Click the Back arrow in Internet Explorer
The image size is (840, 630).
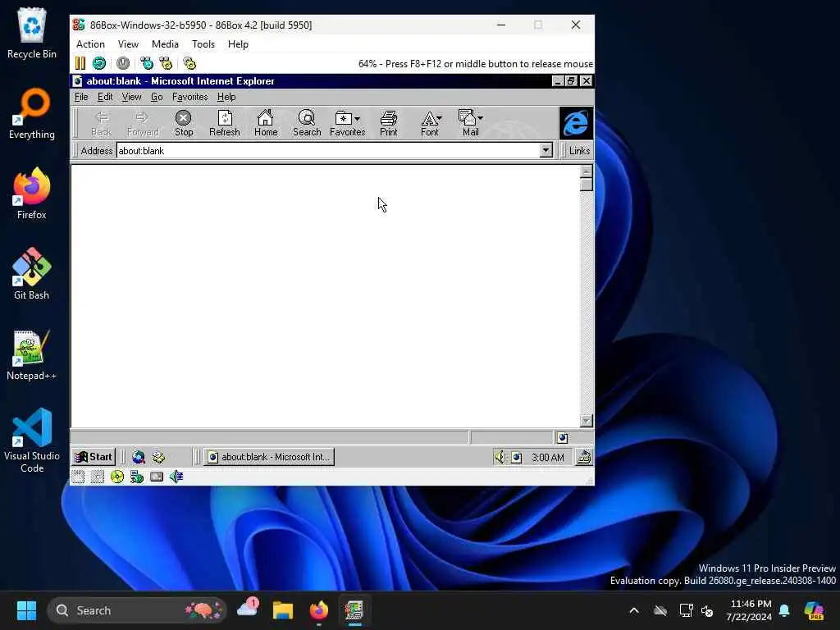(x=101, y=123)
